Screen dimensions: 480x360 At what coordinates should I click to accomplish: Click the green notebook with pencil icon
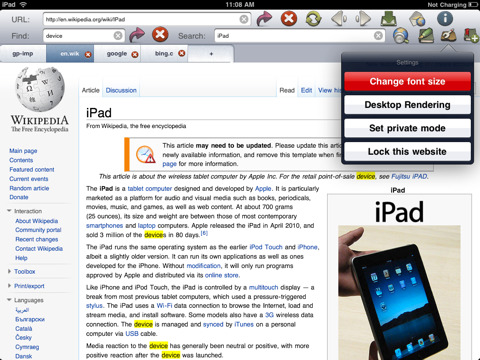(x=426, y=35)
